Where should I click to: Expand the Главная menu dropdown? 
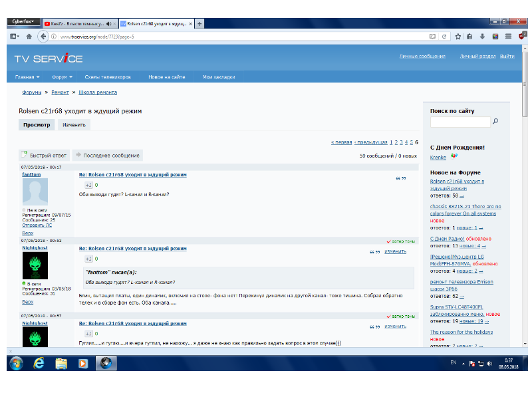pyautogui.click(x=28, y=77)
